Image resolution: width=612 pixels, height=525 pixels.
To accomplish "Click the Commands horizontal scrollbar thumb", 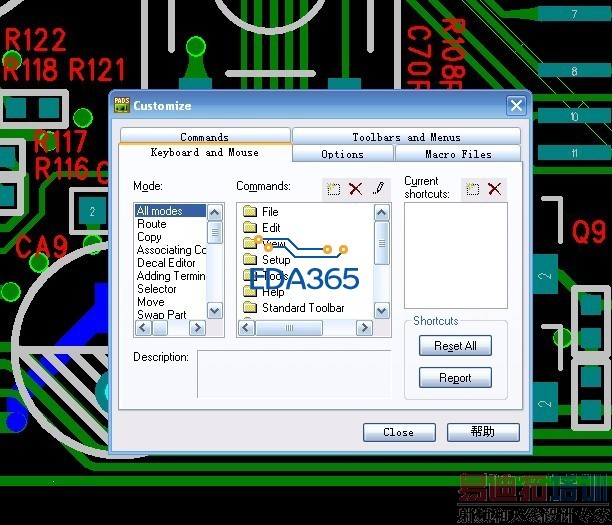I will (289, 328).
